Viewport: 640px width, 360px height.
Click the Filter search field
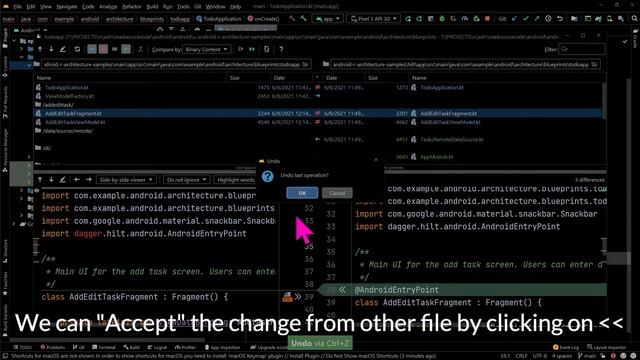(582, 49)
